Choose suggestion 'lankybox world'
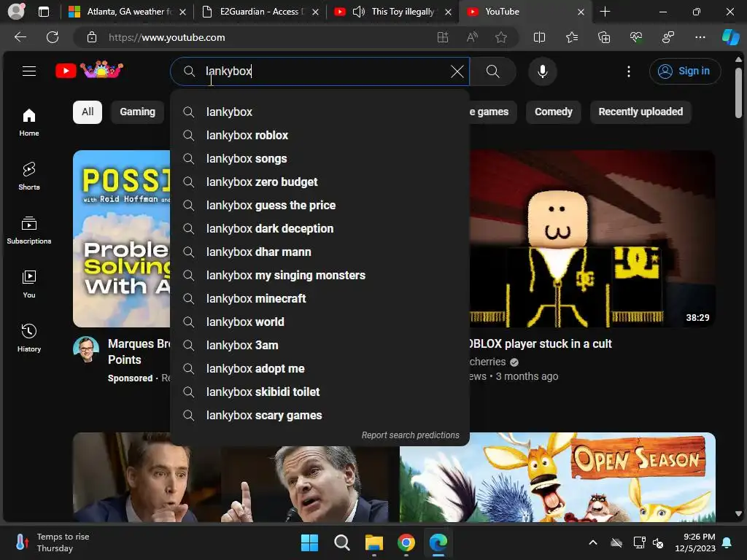The width and height of the screenshot is (747, 560). point(320,322)
